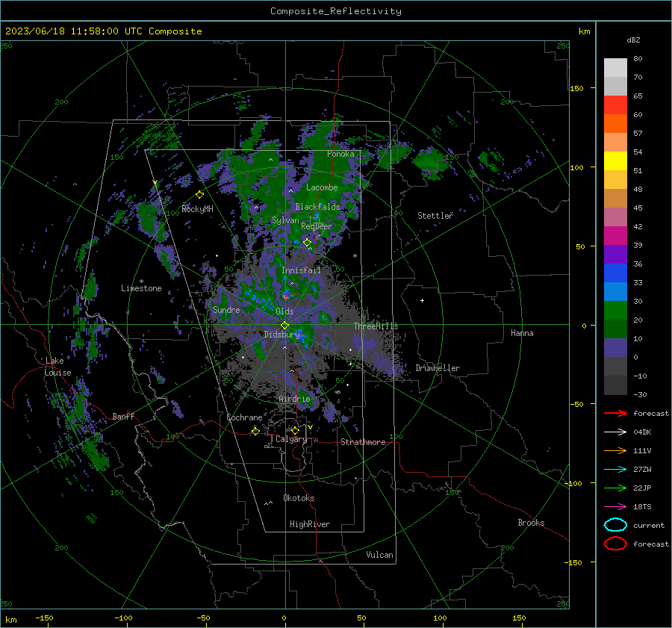Click the light blue 30-33 dBZ swatch
The image size is (672, 628).
615,292
